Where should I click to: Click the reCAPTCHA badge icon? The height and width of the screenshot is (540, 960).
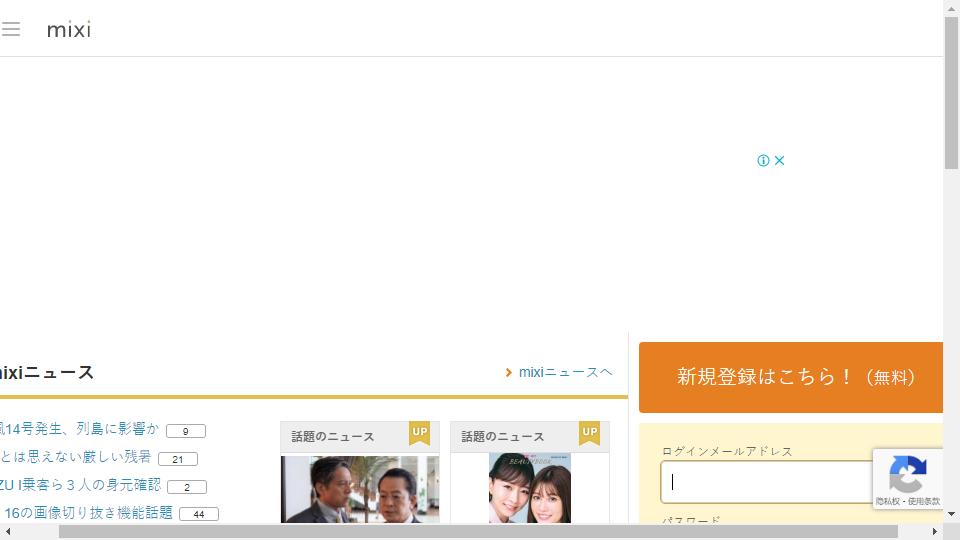tap(907, 473)
